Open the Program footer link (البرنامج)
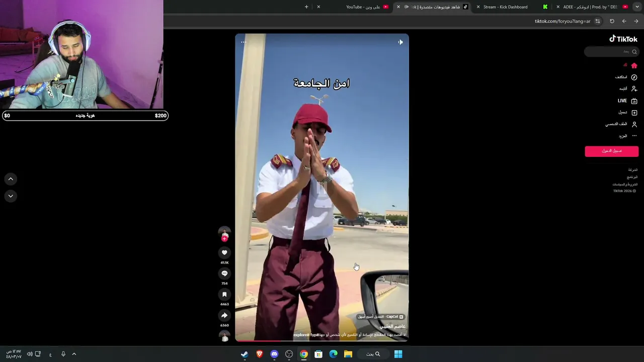 (632, 177)
